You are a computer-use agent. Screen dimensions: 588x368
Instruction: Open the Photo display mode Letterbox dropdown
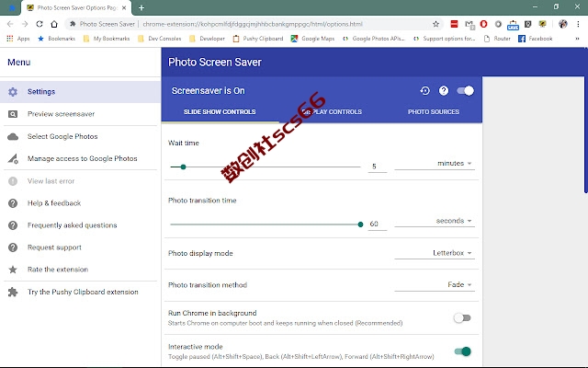point(435,253)
